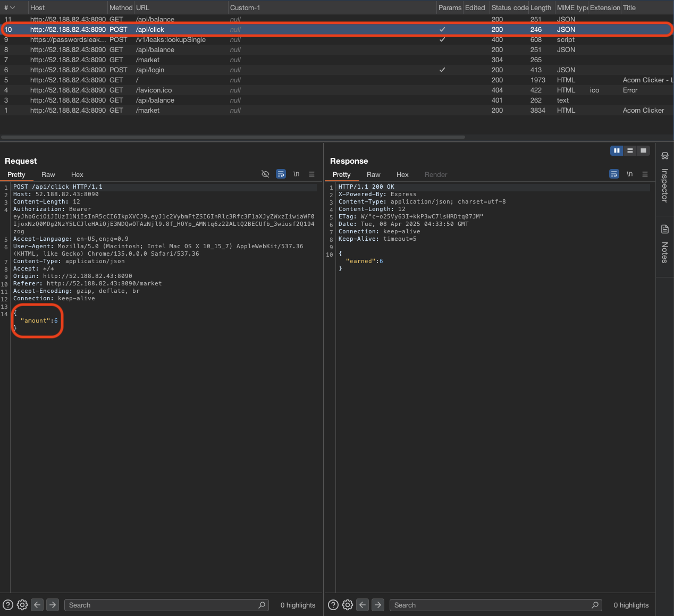Viewport: 674px width, 616px height.
Task: Go to next match in Request search
Action: (53, 605)
